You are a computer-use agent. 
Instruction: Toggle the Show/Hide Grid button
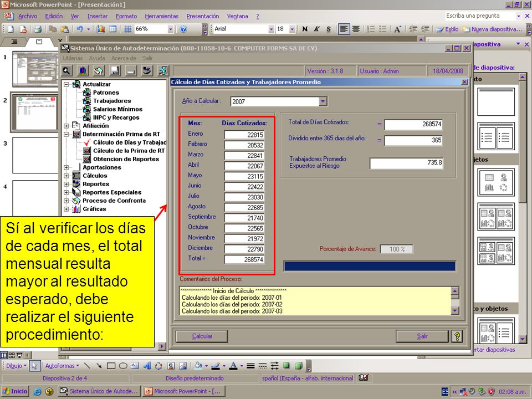tap(127, 29)
